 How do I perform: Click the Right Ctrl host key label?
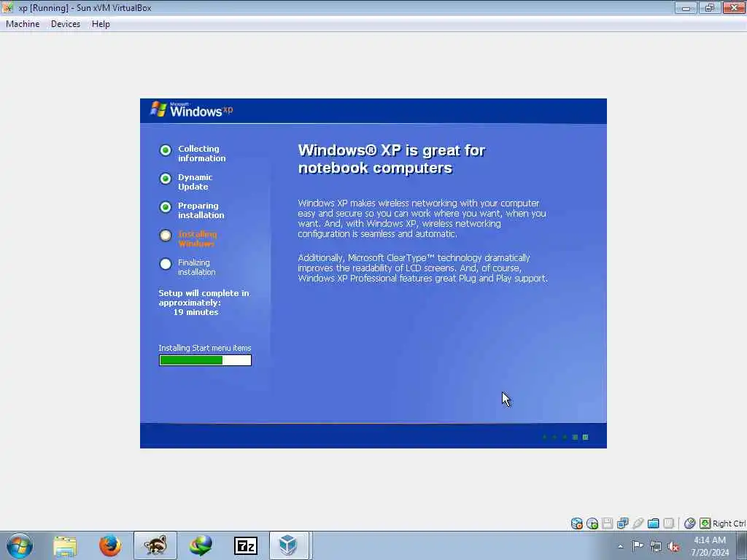[x=729, y=524]
